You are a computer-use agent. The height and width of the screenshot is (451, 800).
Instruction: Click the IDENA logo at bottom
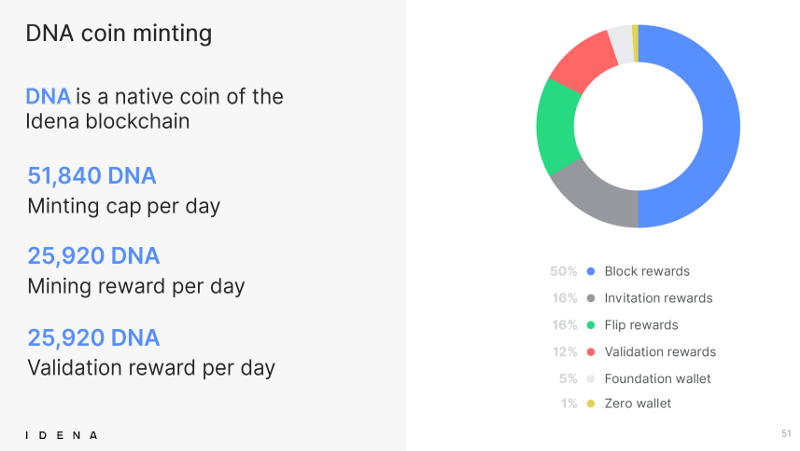(x=61, y=435)
